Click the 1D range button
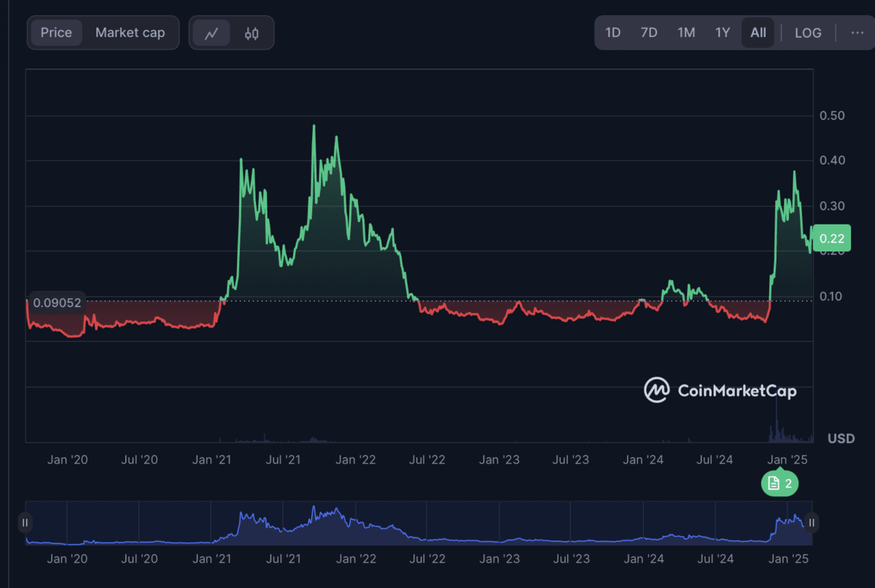The height and width of the screenshot is (588, 875). [612, 32]
